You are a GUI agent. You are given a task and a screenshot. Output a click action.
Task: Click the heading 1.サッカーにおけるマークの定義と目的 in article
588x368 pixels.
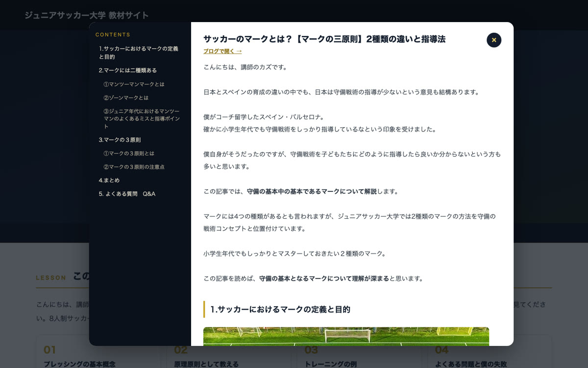click(280, 309)
